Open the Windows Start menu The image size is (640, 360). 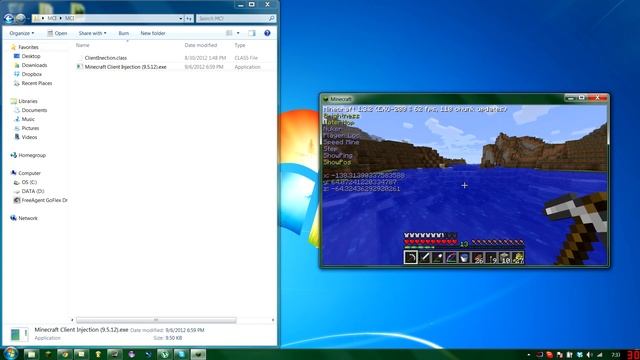[x=10, y=353]
